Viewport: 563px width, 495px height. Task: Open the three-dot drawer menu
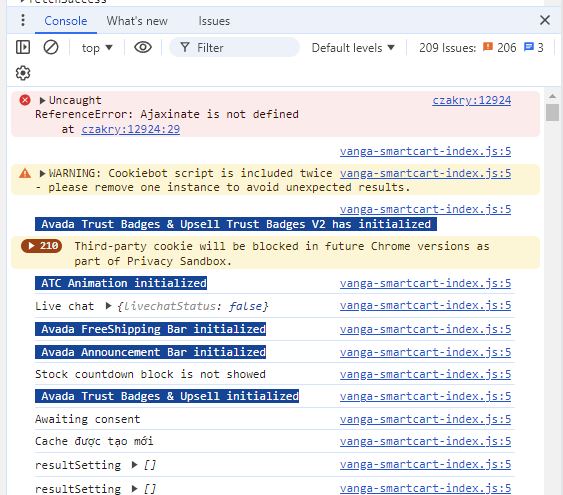coord(23,20)
